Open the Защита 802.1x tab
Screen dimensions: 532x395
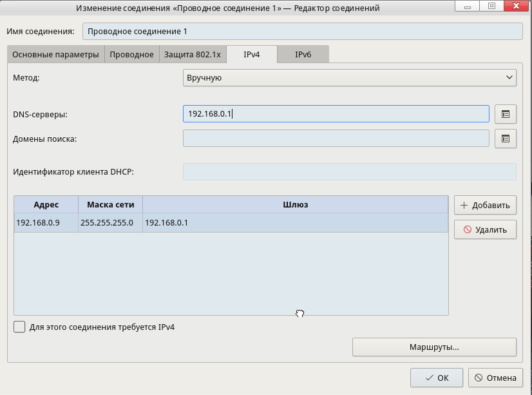(x=192, y=55)
